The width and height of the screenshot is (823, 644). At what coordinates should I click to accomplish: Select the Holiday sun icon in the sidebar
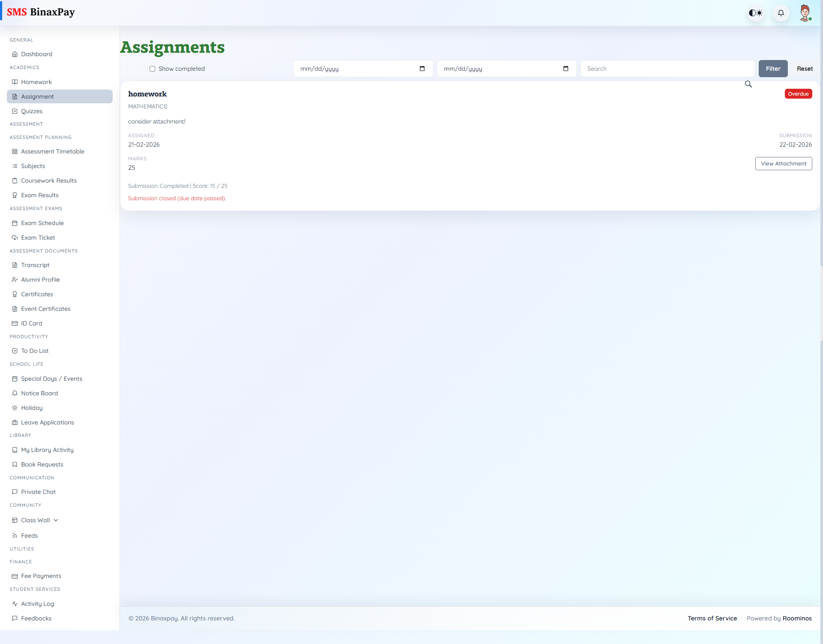click(x=15, y=407)
